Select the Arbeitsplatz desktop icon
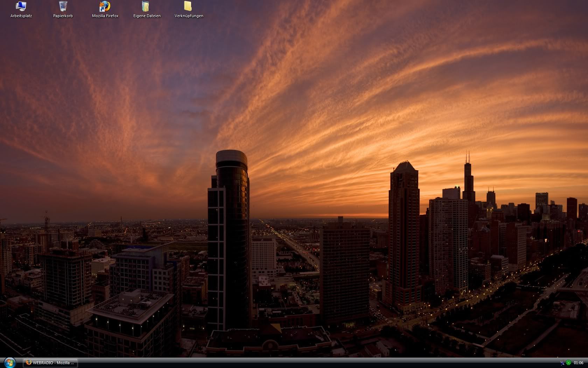This screenshot has width=588, height=368. [21, 10]
